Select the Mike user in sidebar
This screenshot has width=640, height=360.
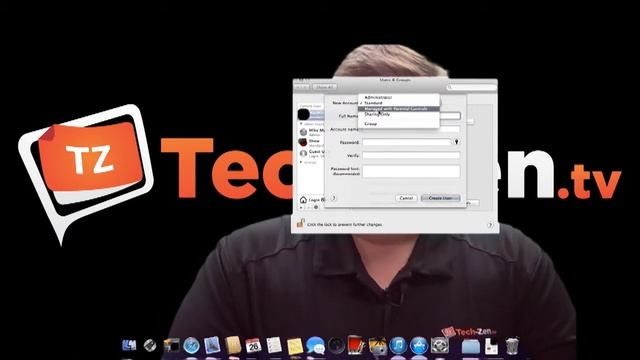click(312, 132)
